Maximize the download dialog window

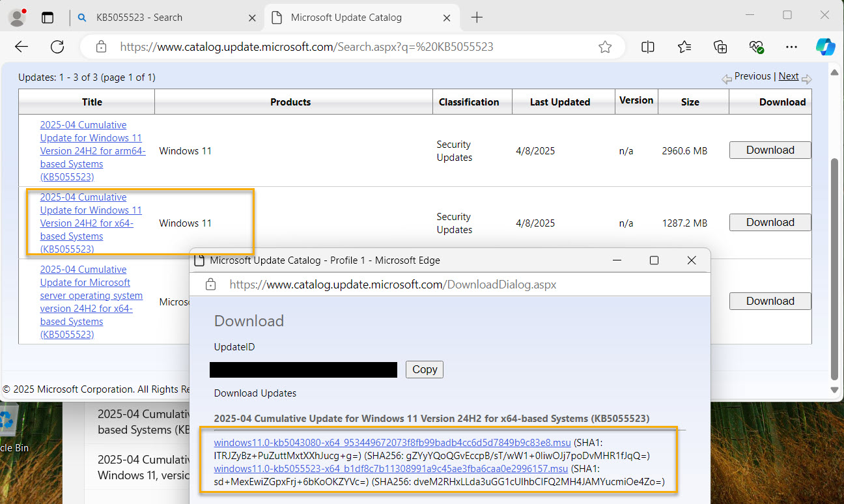[x=654, y=260]
